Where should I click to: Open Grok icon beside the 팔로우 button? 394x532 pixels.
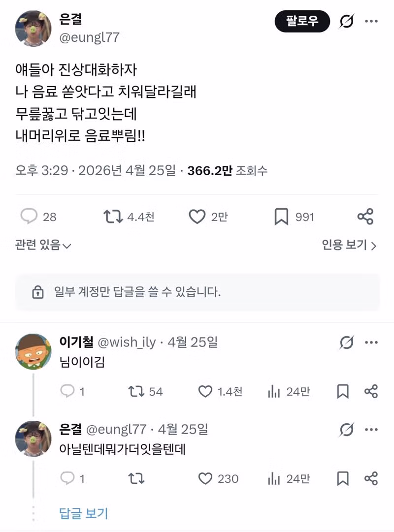coord(347,21)
